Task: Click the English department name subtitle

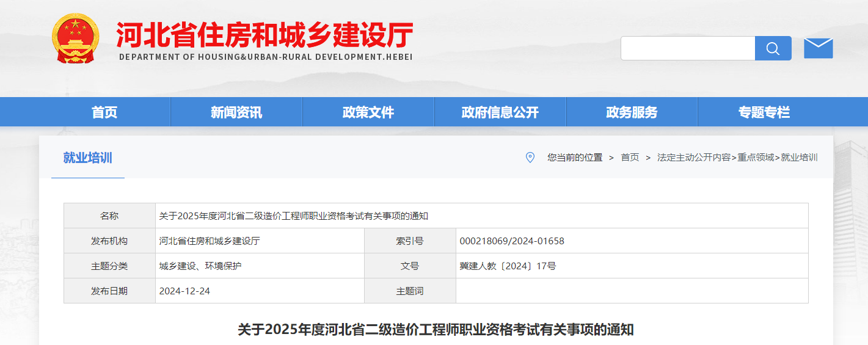Action: click(x=266, y=57)
